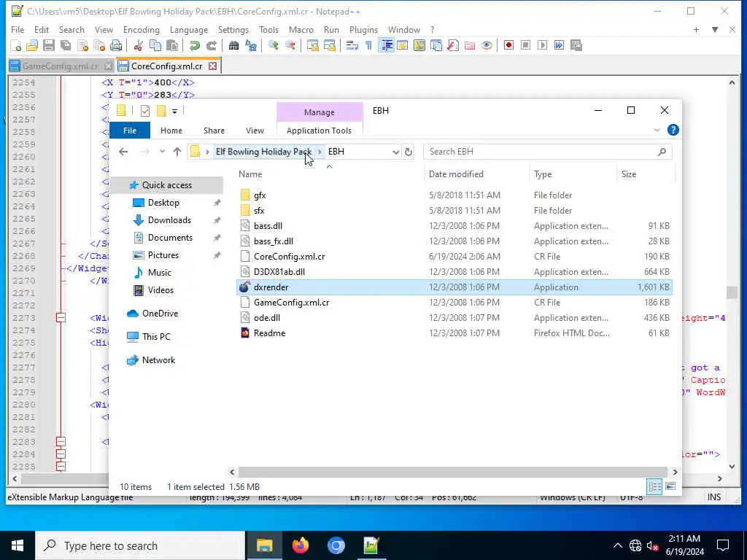
Task: Open Firefox from the Windows taskbar
Action: 300,545
